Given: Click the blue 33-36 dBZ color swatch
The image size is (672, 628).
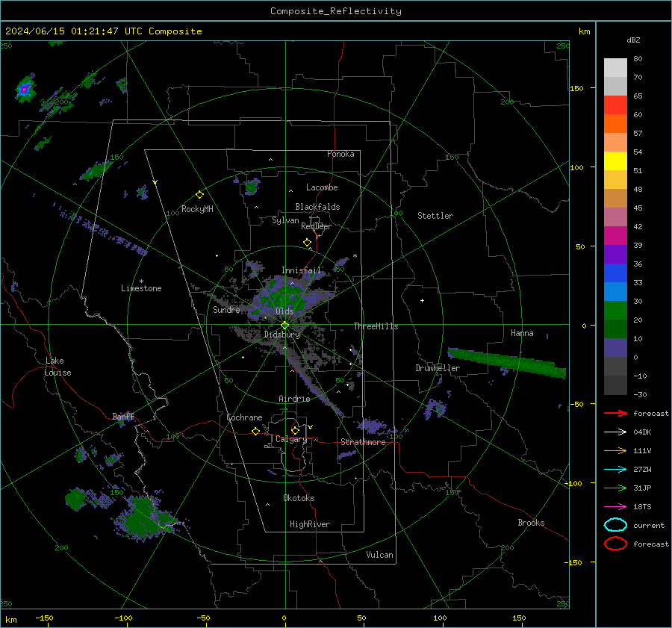Looking at the screenshot, I should tap(615, 273).
